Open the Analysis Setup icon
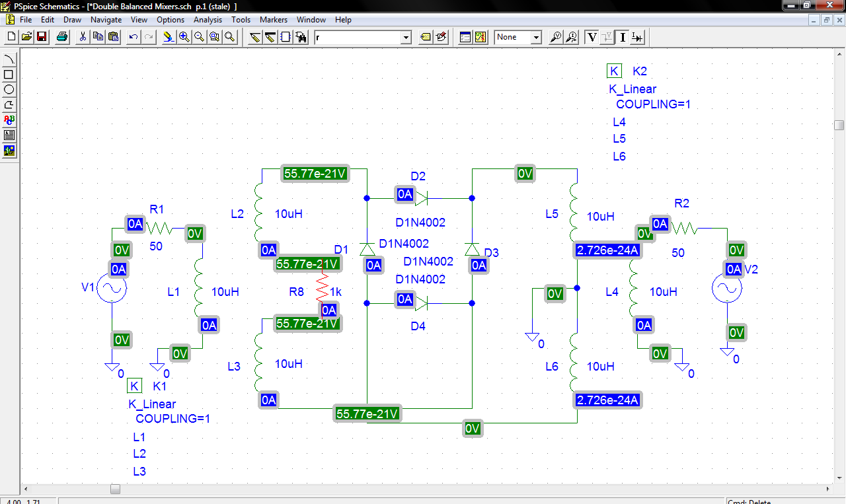This screenshot has width=846, height=504. pos(465,37)
